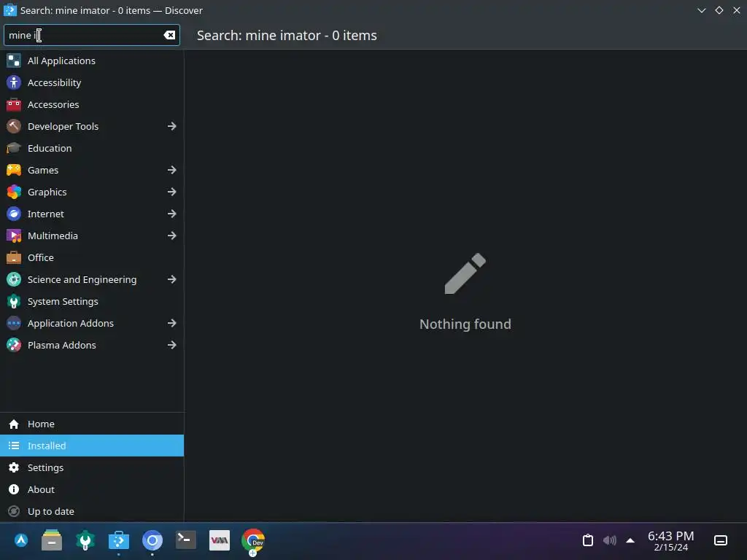Screen dimensions: 747x560
Task: Click the Office briefcase icon
Action: tap(14, 257)
